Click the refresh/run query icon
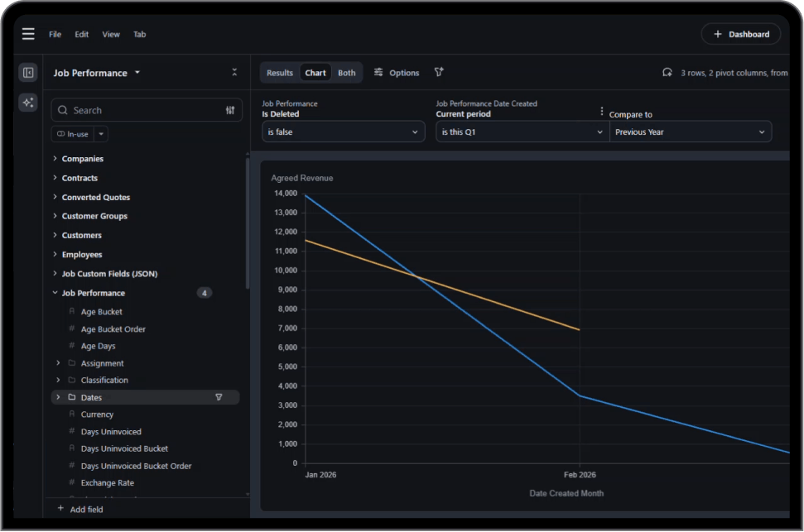This screenshot has height=532, width=804. pyautogui.click(x=667, y=73)
